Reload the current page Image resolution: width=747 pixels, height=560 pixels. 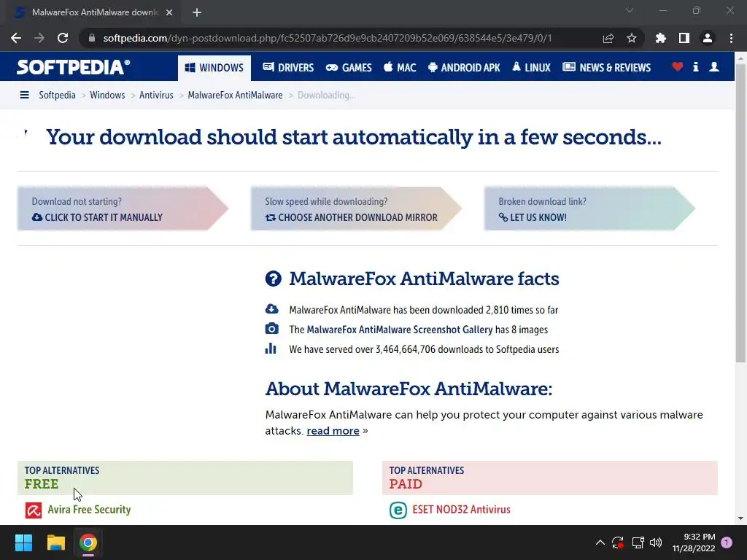[x=63, y=38]
